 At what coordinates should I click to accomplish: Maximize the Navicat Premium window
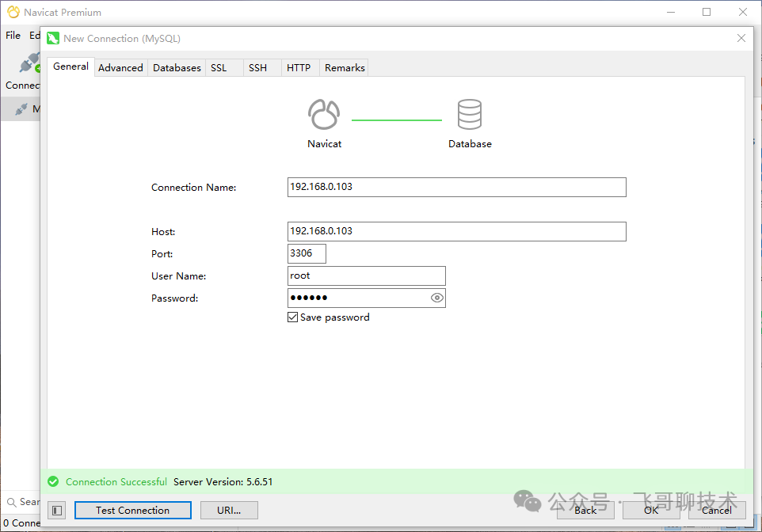coord(707,12)
